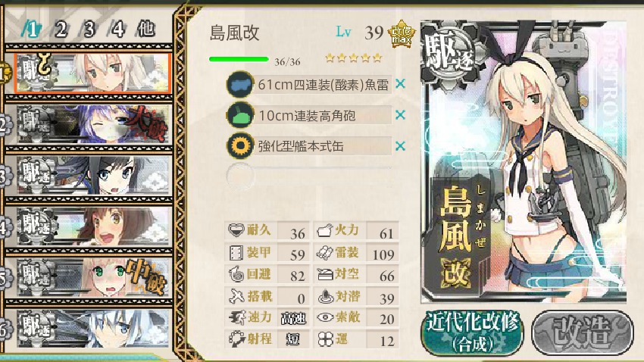Select the heavily damaged second destroyer banner
The width and height of the screenshot is (644, 362).
pos(93,124)
